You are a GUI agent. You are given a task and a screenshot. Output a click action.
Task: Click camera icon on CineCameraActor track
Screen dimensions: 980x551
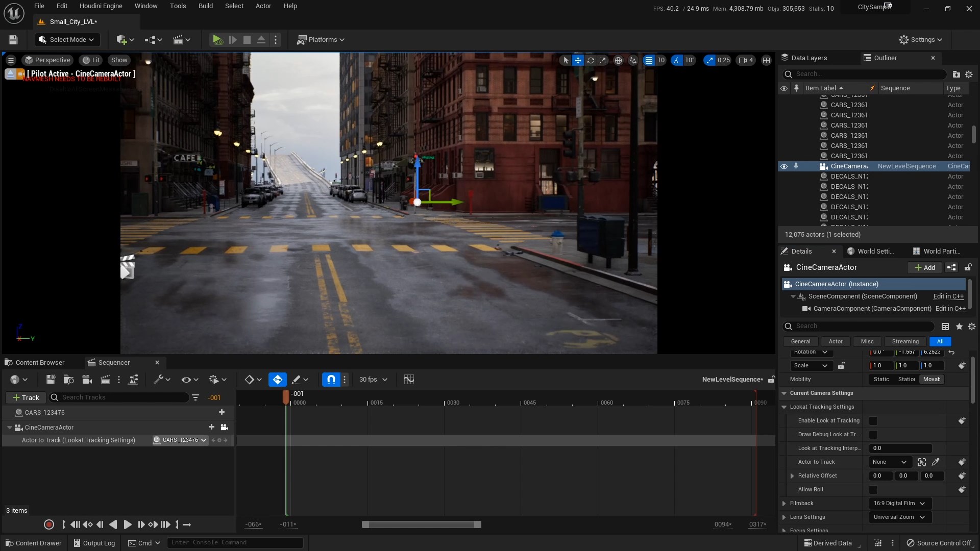tap(224, 428)
